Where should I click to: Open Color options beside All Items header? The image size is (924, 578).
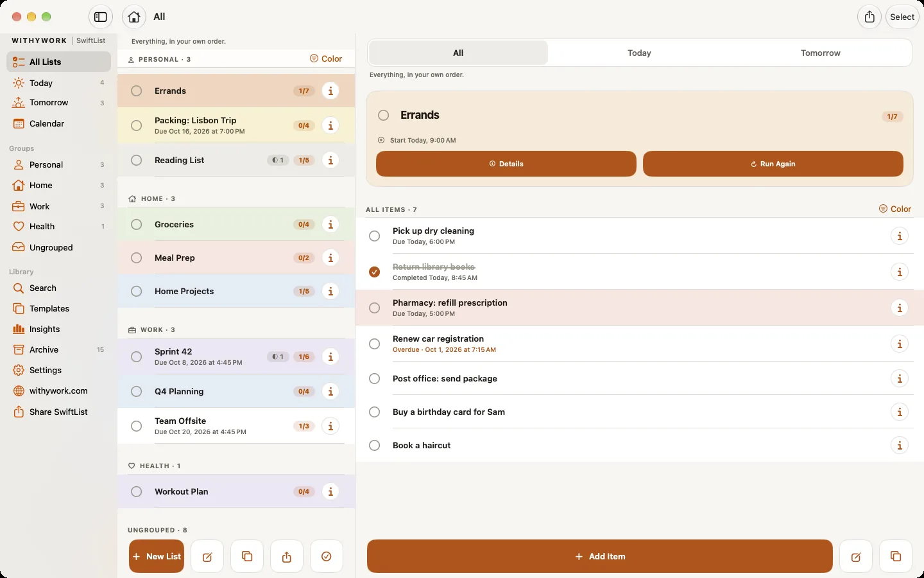(x=895, y=209)
